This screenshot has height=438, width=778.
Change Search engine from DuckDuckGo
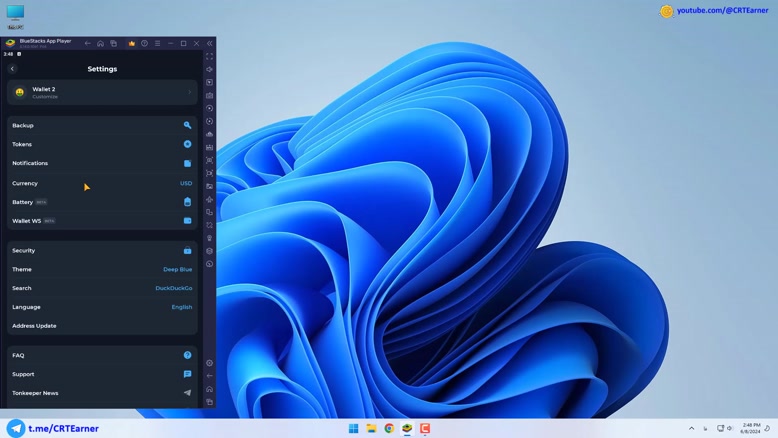[x=173, y=288]
